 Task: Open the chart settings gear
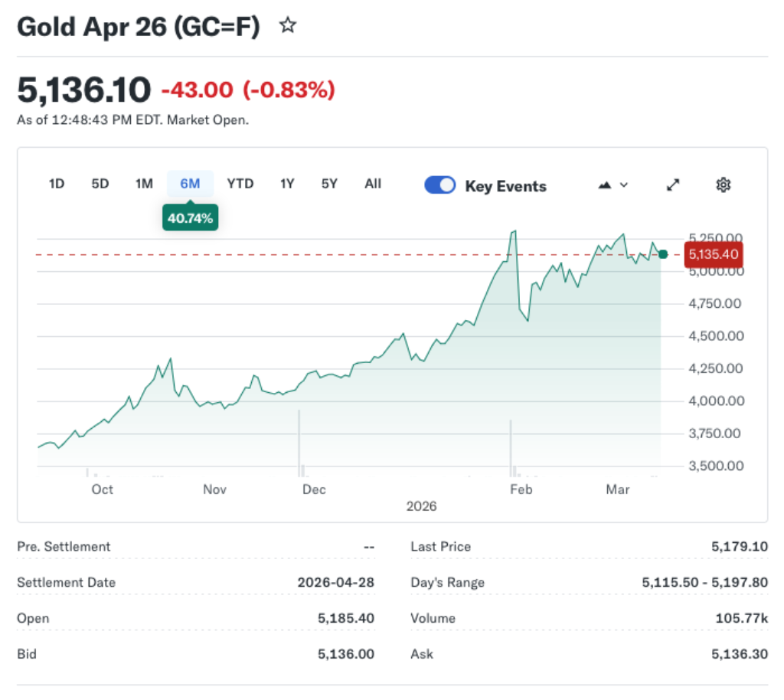(723, 185)
